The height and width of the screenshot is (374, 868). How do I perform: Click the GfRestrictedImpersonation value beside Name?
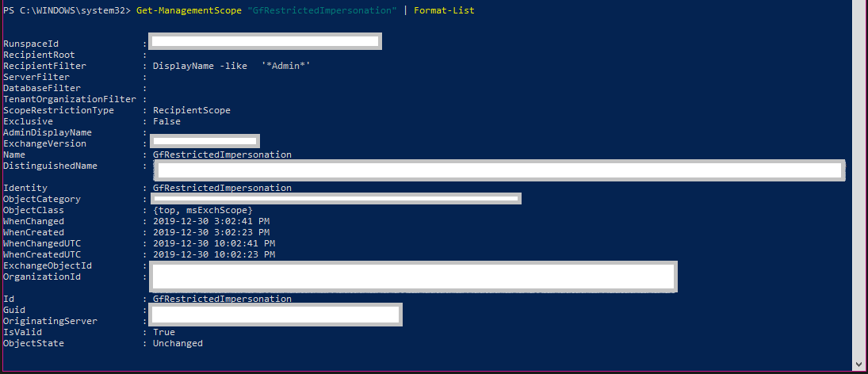coord(222,155)
